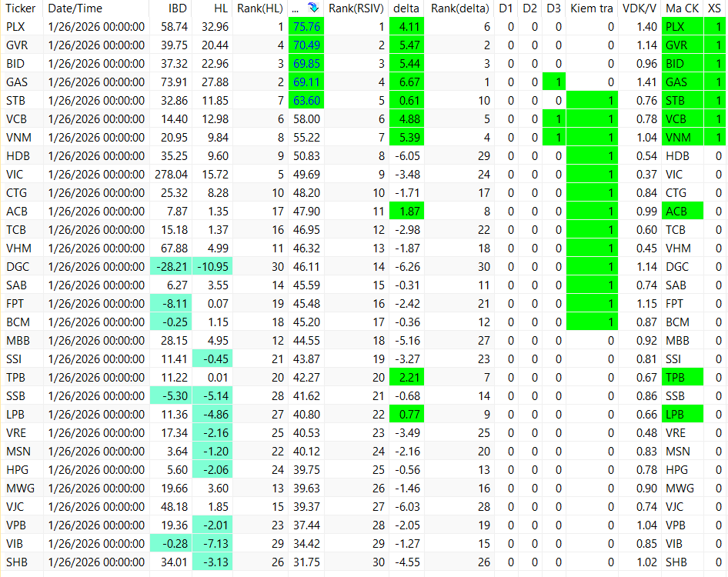
Task: Click the 48.18 IBD value for VJC
Action: point(174,507)
